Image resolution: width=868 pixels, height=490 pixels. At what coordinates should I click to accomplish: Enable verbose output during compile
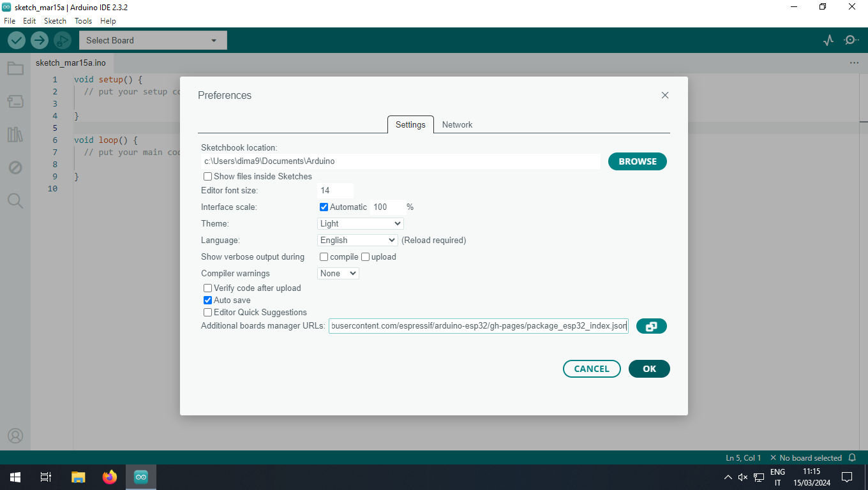[324, 256]
